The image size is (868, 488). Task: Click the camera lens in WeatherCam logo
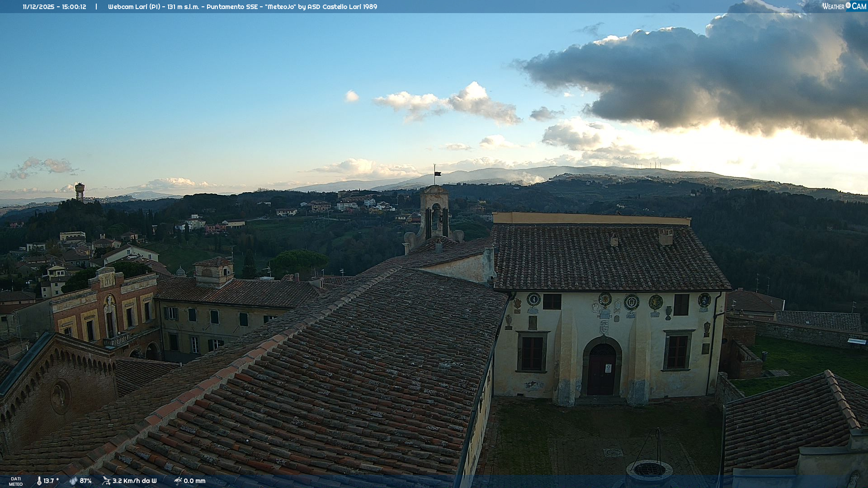[x=848, y=5]
